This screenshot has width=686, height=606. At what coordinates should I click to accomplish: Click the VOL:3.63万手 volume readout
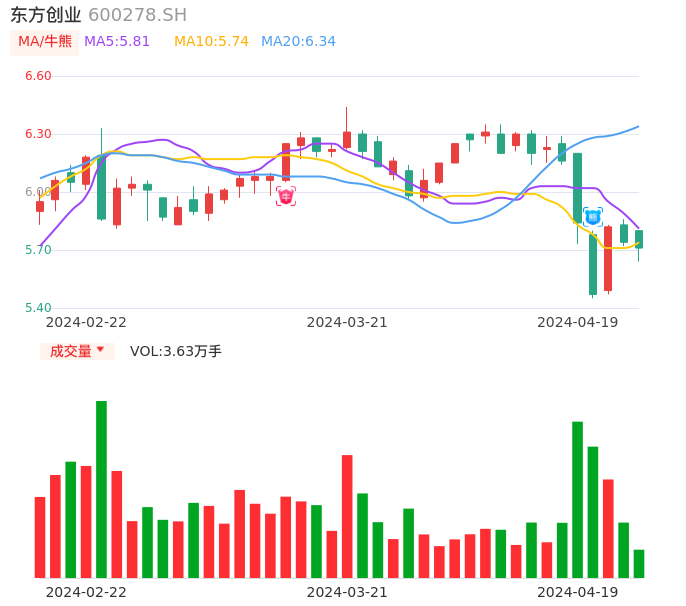(x=176, y=351)
